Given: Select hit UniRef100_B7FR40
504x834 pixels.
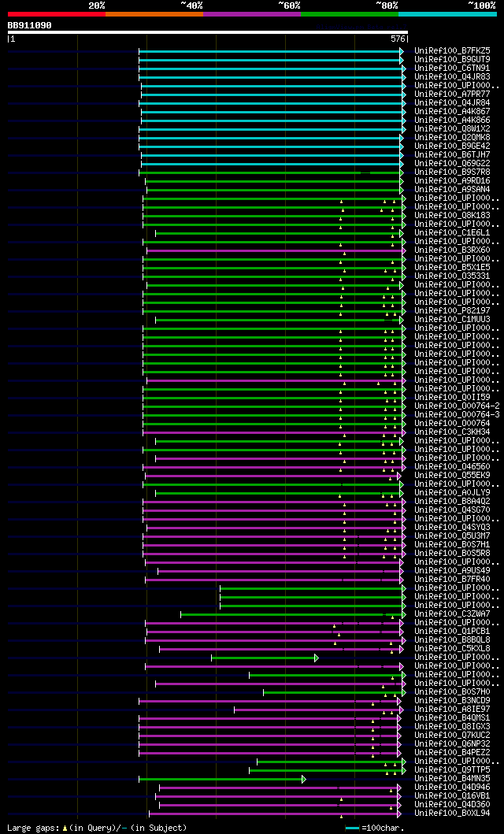Looking at the screenshot, I should 453,580.
